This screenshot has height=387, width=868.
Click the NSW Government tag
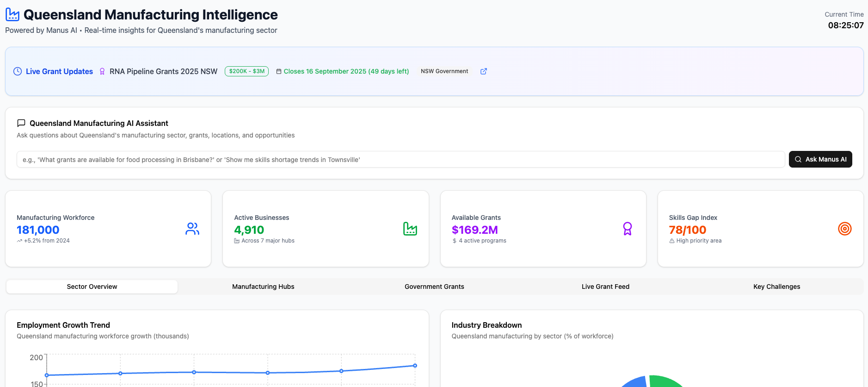(444, 71)
